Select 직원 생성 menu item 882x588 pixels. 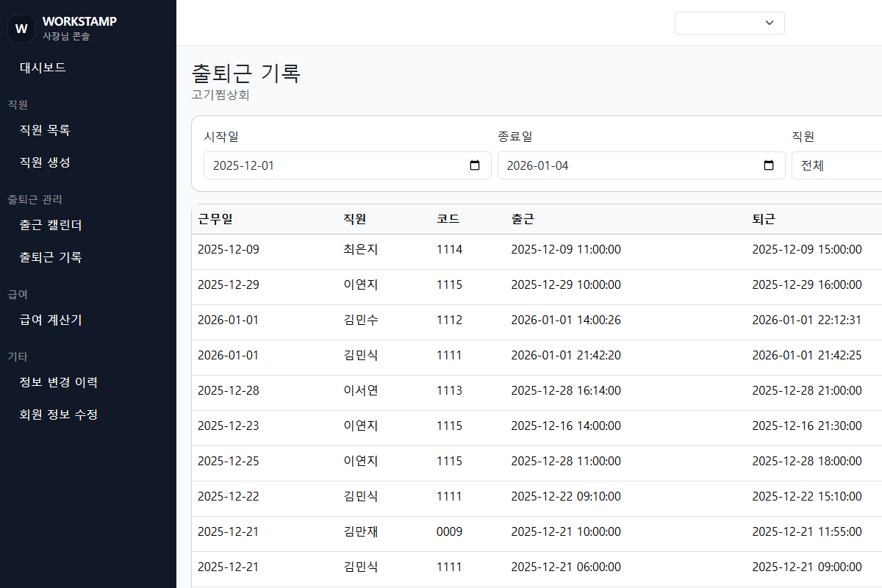click(45, 162)
